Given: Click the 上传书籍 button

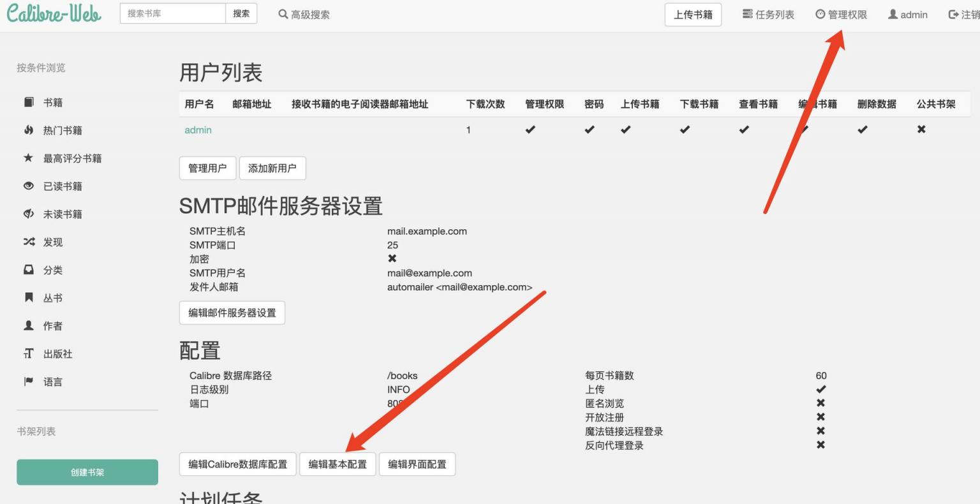Looking at the screenshot, I should point(693,15).
